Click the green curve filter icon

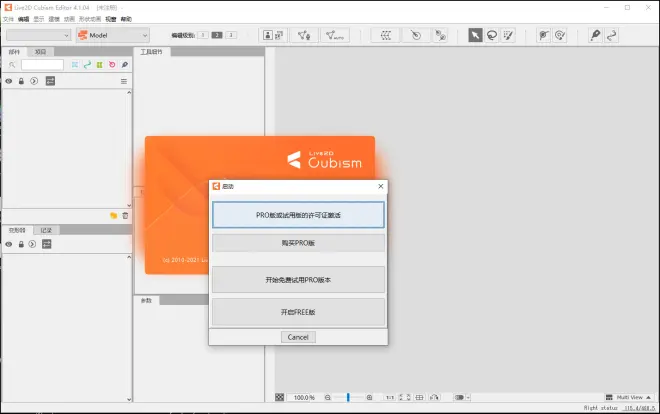[x=87, y=65]
